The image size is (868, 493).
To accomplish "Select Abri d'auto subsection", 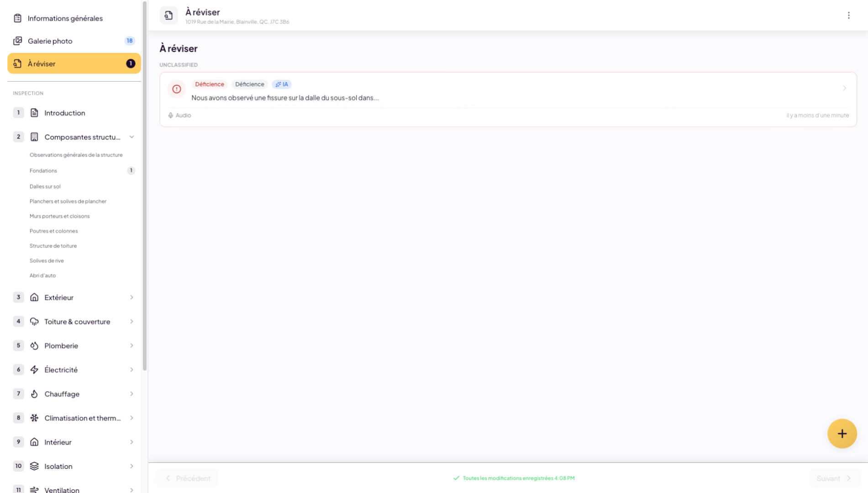I will (x=42, y=276).
